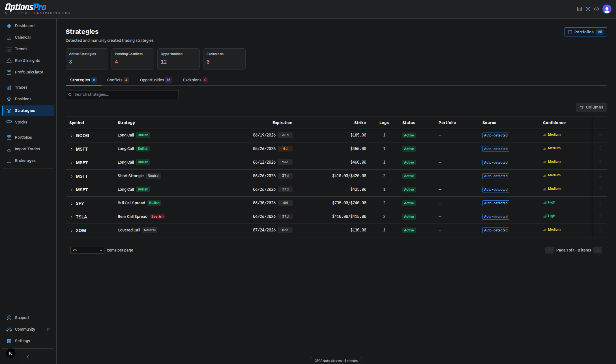
Task: Click the Brokerages sidebar icon
Action: [x=9, y=161]
